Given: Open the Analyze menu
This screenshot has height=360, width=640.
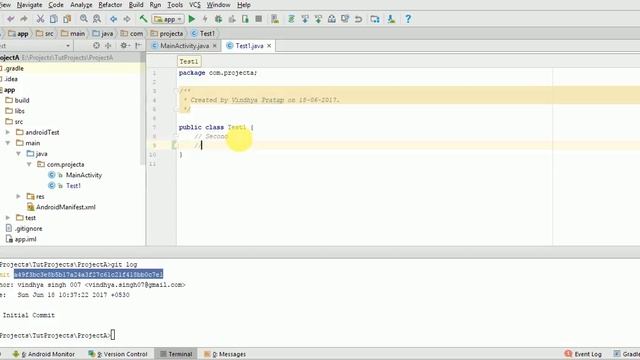Looking at the screenshot, I should click(81, 5).
